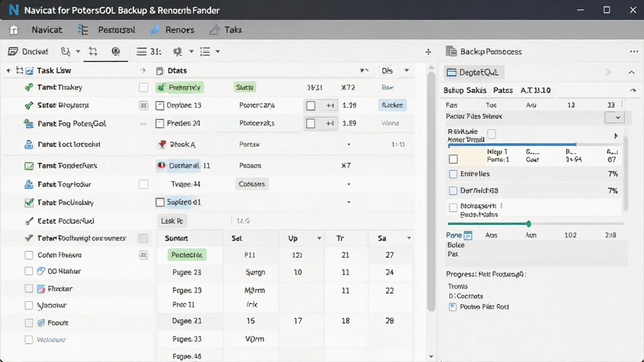Screen dimensions: 644x362
Task: Tick the checkbox in Tamt Trakey row
Action: [x=143, y=87]
